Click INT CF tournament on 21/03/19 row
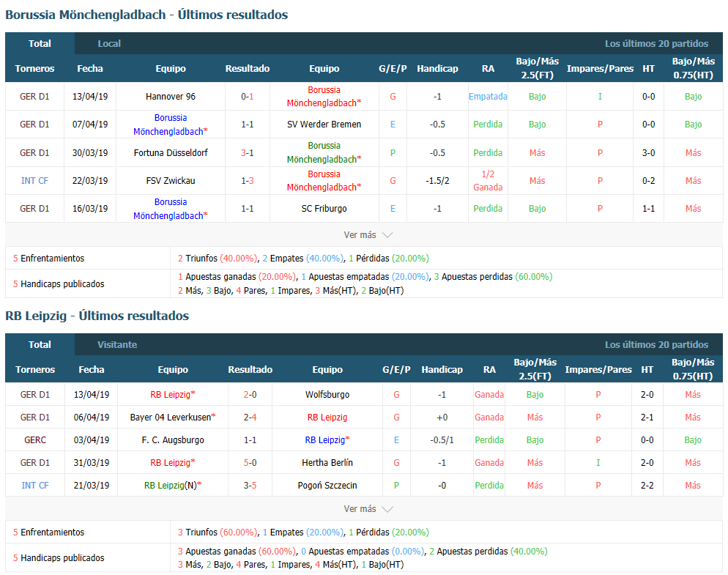Screen dimensions: 728x575 (x=35, y=486)
